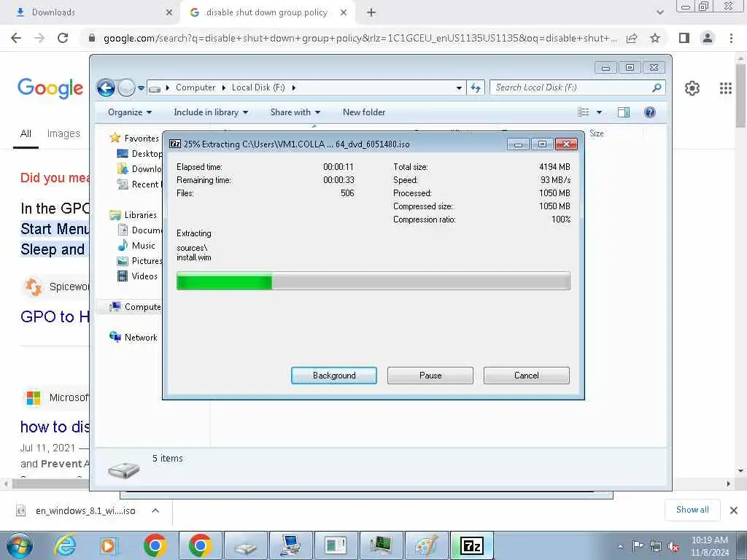The height and width of the screenshot is (560, 747).
Task: Click the Chrome back arrow
Action: [x=16, y=38]
